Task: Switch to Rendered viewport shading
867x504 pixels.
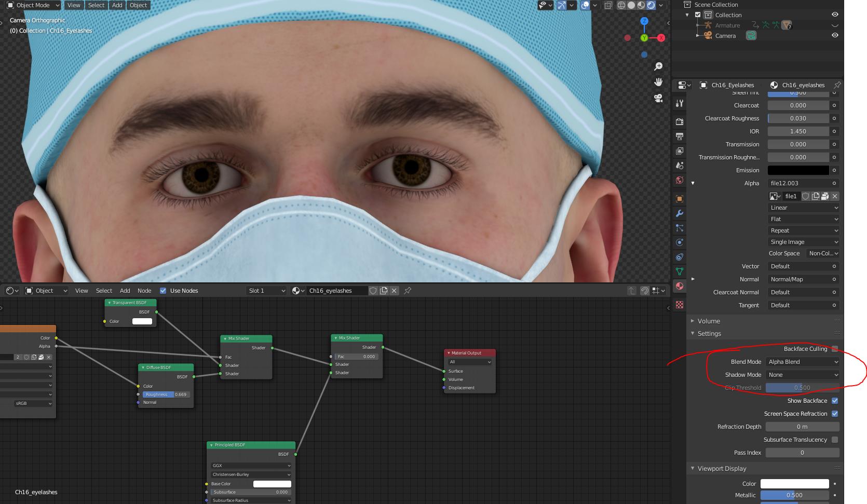Action: 651,5
